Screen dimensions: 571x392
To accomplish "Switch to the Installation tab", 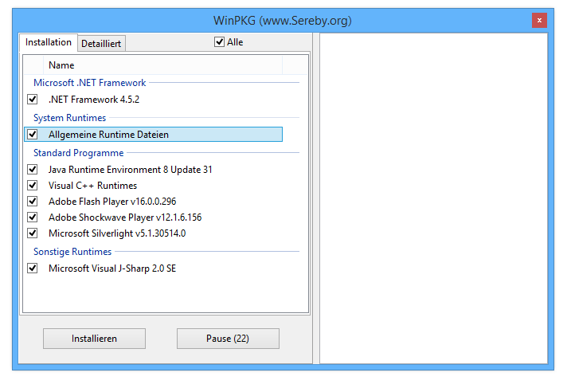I will [x=48, y=42].
